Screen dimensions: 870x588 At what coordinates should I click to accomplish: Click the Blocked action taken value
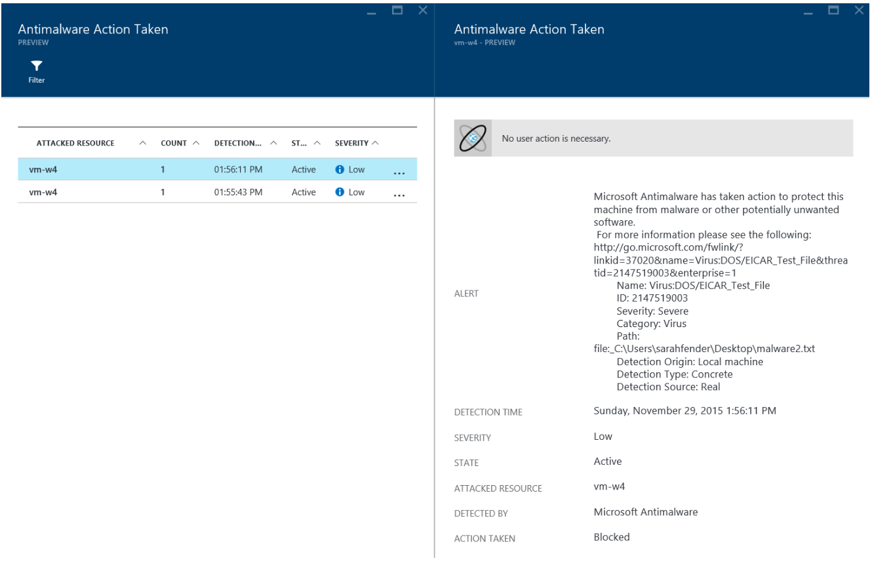[612, 537]
